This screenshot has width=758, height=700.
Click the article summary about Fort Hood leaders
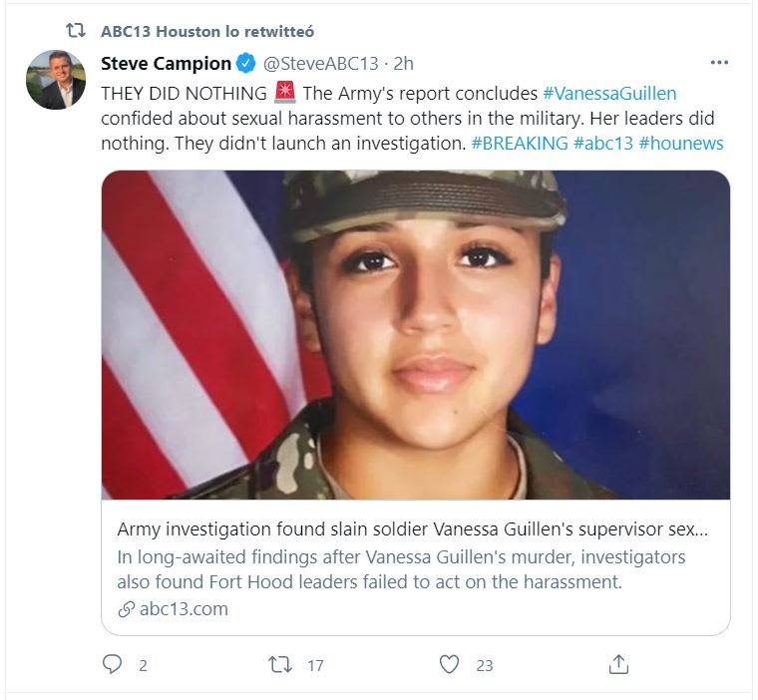coord(401,569)
